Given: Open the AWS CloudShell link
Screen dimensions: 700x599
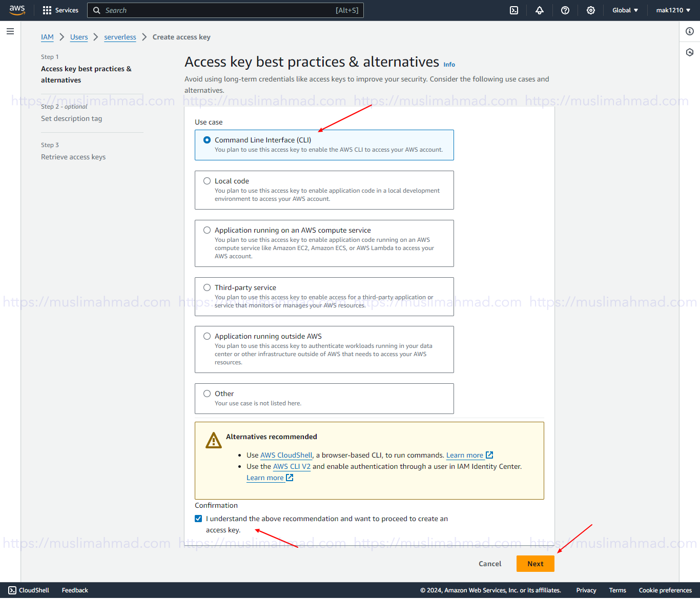Looking at the screenshot, I should click(286, 455).
